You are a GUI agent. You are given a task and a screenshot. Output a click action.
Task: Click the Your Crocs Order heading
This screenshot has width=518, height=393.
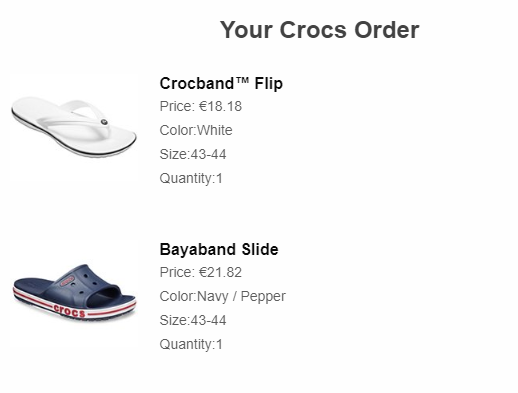click(x=319, y=30)
